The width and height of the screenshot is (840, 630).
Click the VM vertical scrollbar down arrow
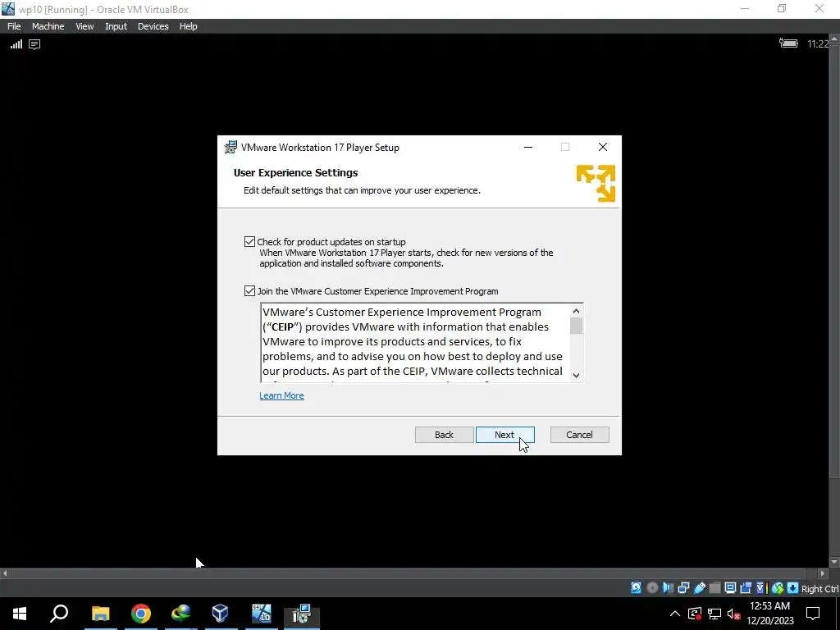point(833,562)
